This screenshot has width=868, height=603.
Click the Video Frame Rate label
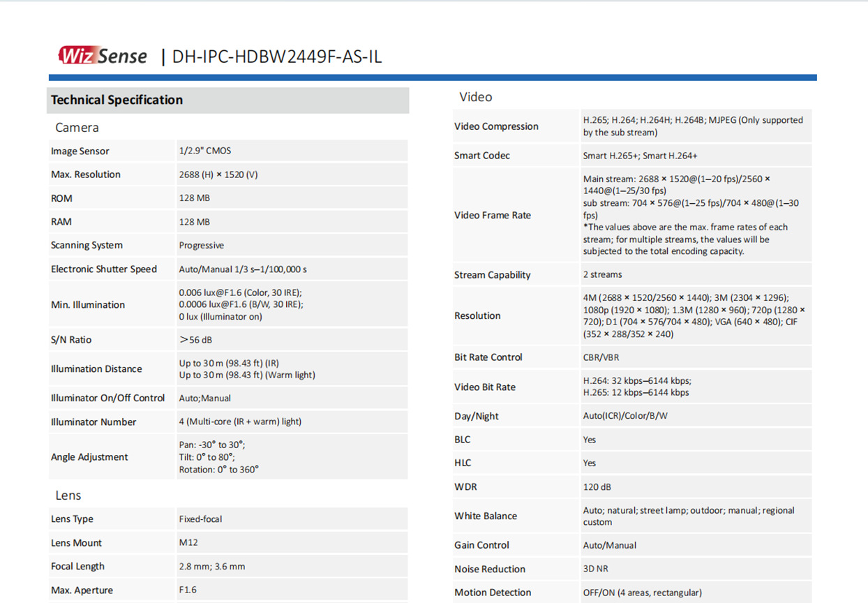493,215
